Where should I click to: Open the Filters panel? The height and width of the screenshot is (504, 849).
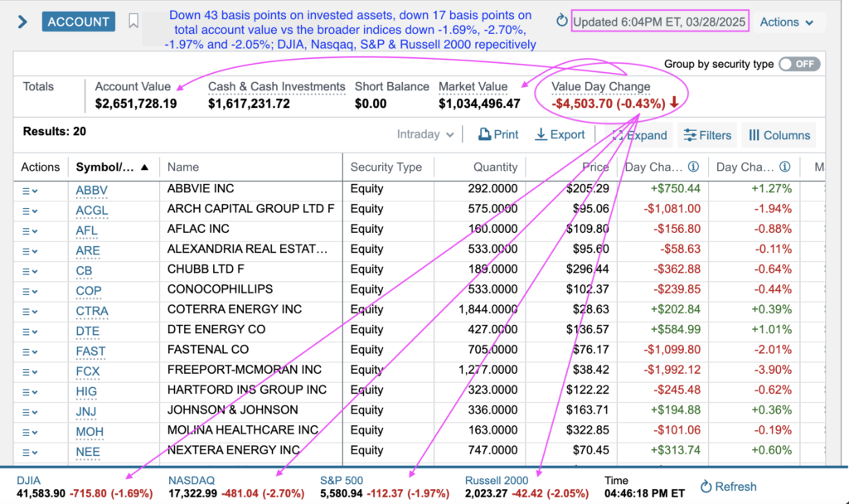(x=708, y=135)
